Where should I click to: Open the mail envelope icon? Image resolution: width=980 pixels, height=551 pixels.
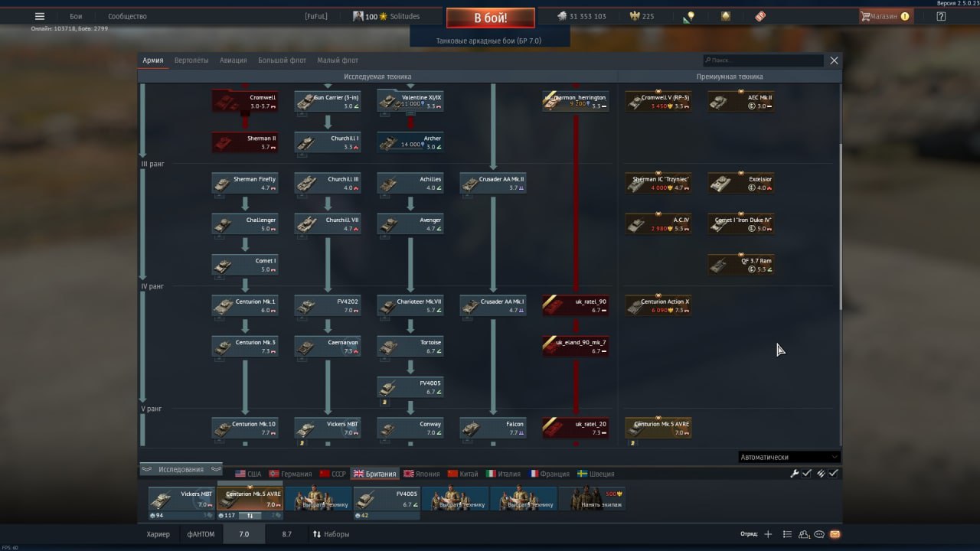click(x=835, y=534)
